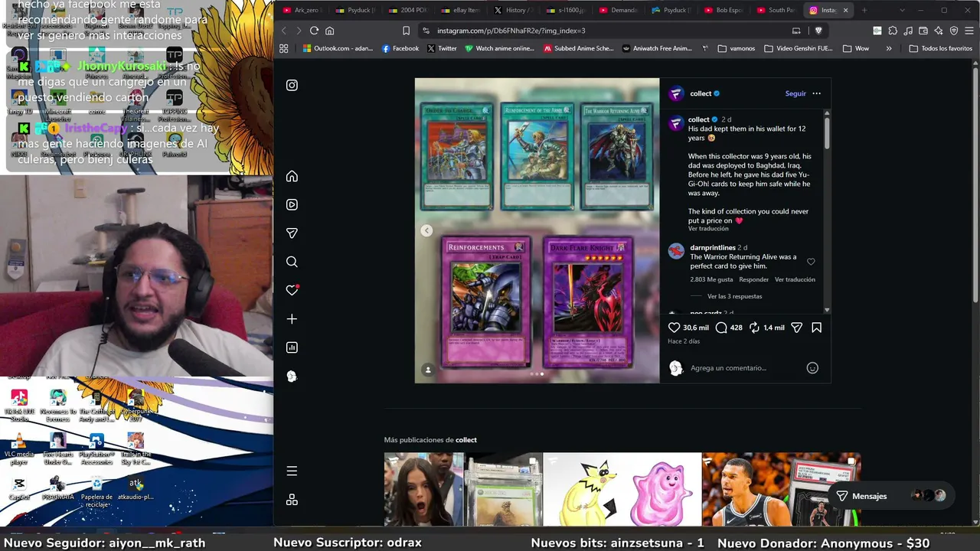Expand Ver las 3 respuestas replies
980x551 pixels.
pos(734,296)
